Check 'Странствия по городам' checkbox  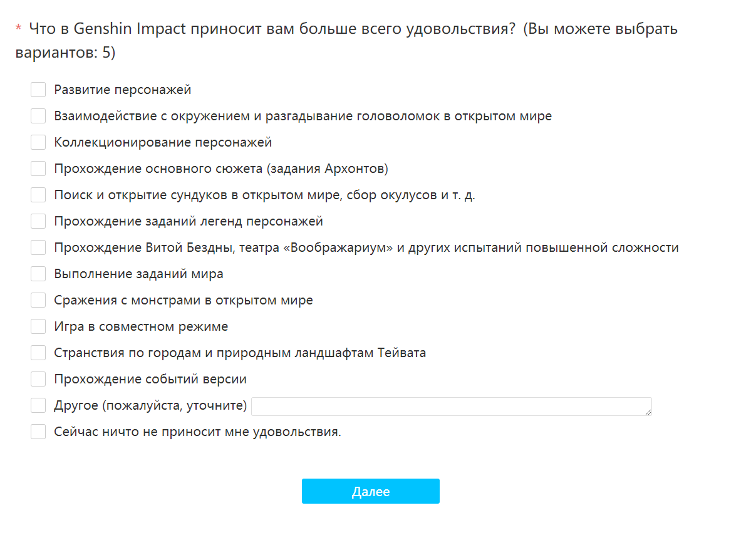[x=38, y=353]
